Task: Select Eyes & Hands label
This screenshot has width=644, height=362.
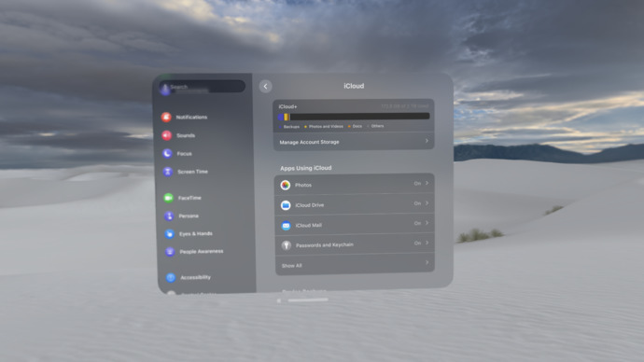Action: (196, 234)
